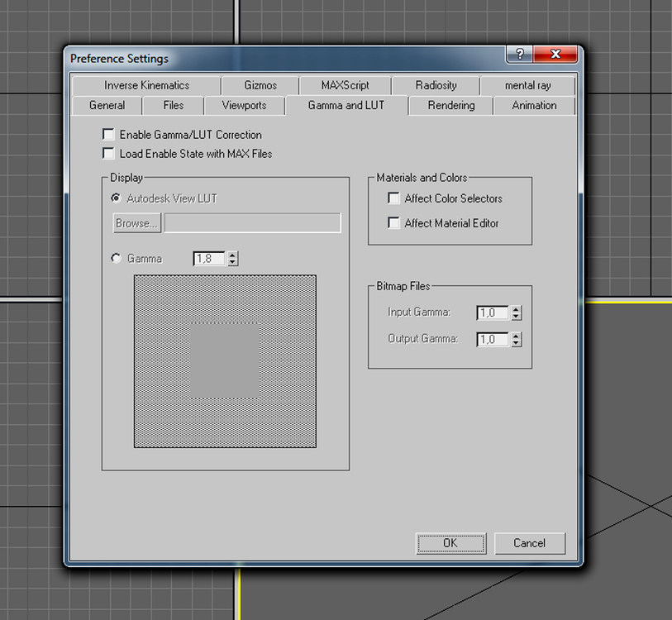Increase Input Gamma with up arrow
672x620 pixels.
(x=516, y=309)
